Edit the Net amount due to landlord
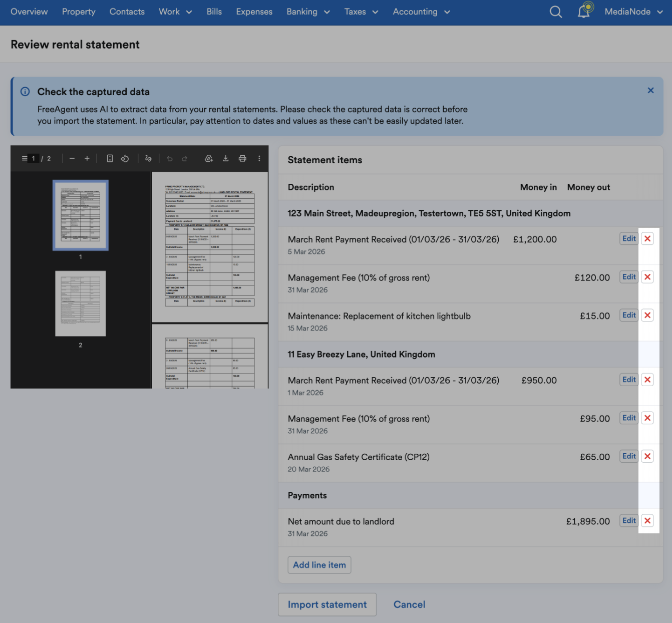The width and height of the screenshot is (672, 623). click(x=629, y=521)
